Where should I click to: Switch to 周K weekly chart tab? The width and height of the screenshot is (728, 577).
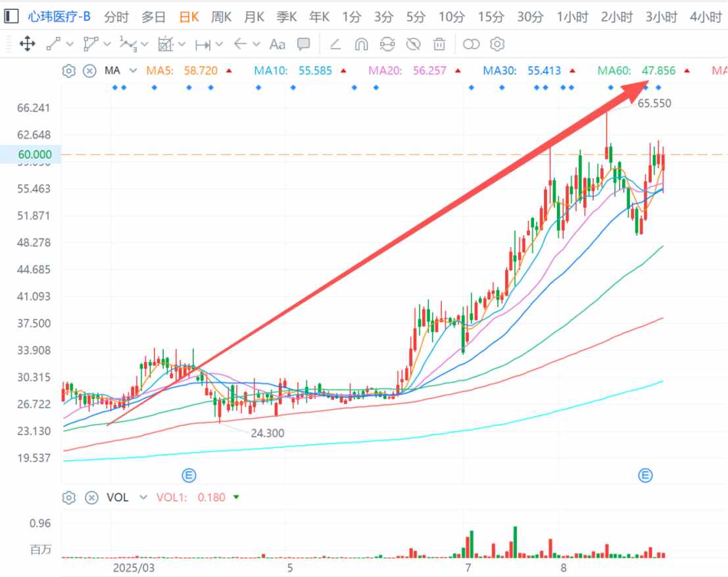click(x=221, y=17)
